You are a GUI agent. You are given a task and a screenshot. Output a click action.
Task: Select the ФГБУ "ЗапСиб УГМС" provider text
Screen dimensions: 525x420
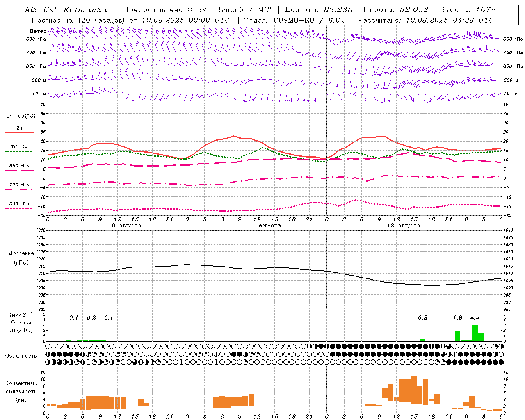coord(231,10)
